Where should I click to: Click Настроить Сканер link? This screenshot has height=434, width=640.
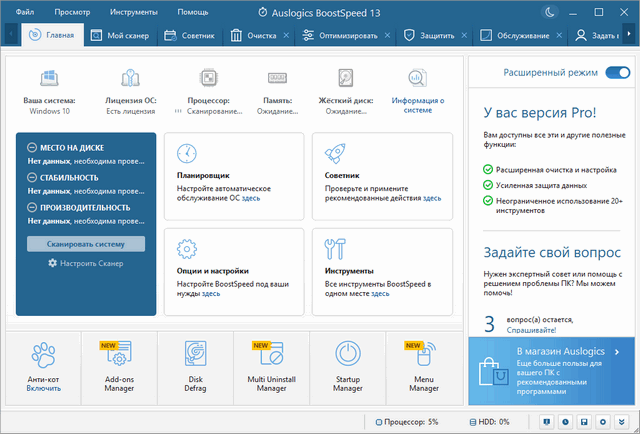click(86, 263)
